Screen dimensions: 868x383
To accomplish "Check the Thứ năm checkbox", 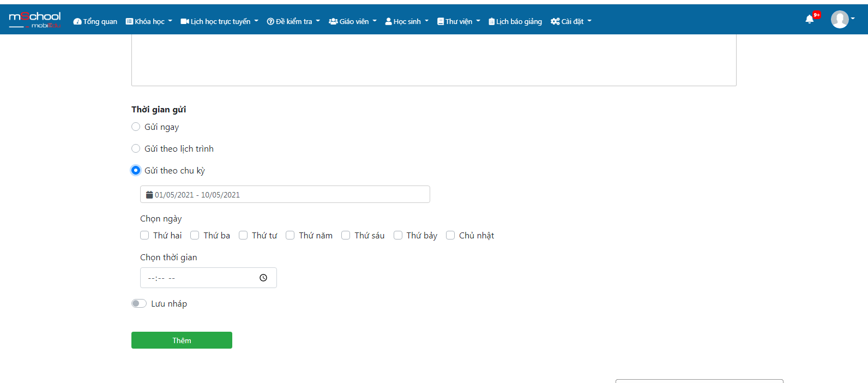I will (x=290, y=235).
